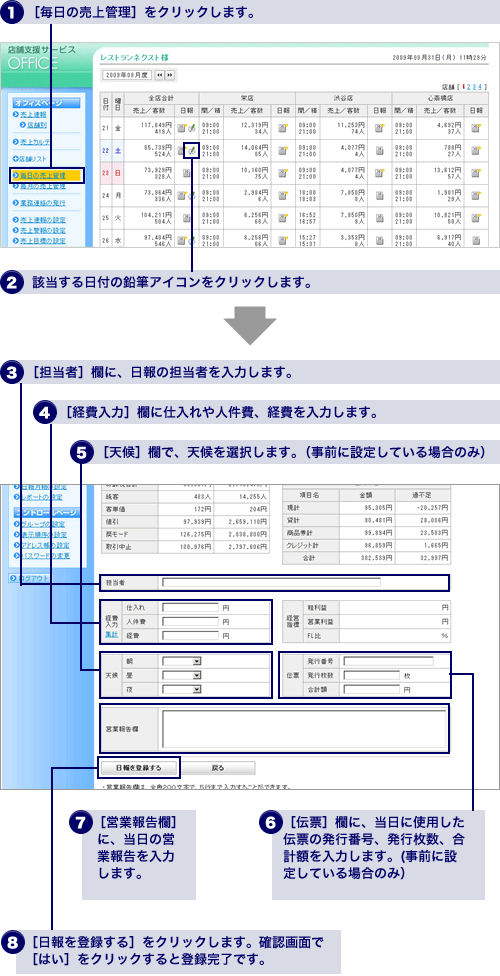Go to previous month with double-left arrow
The height and width of the screenshot is (976, 500).
(x=159, y=75)
